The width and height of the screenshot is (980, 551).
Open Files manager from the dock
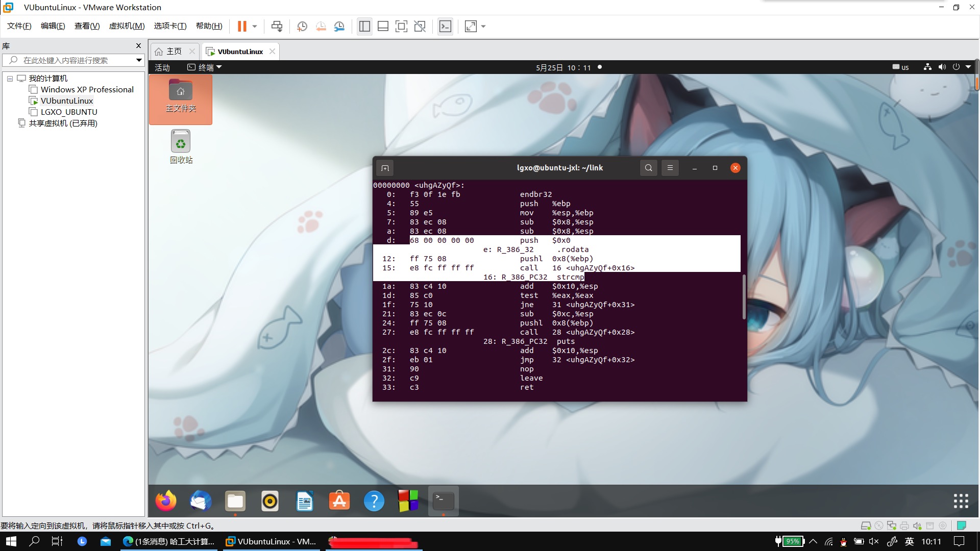(x=235, y=501)
